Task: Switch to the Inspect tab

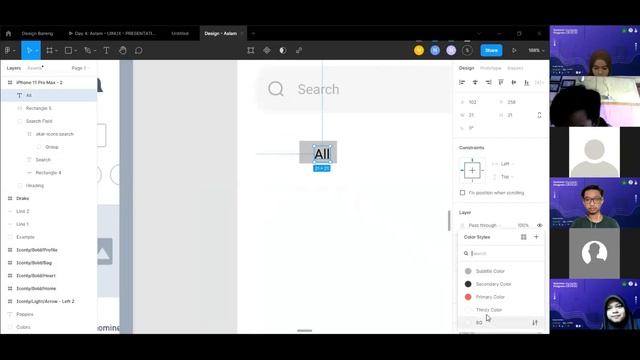Action: [x=515, y=68]
